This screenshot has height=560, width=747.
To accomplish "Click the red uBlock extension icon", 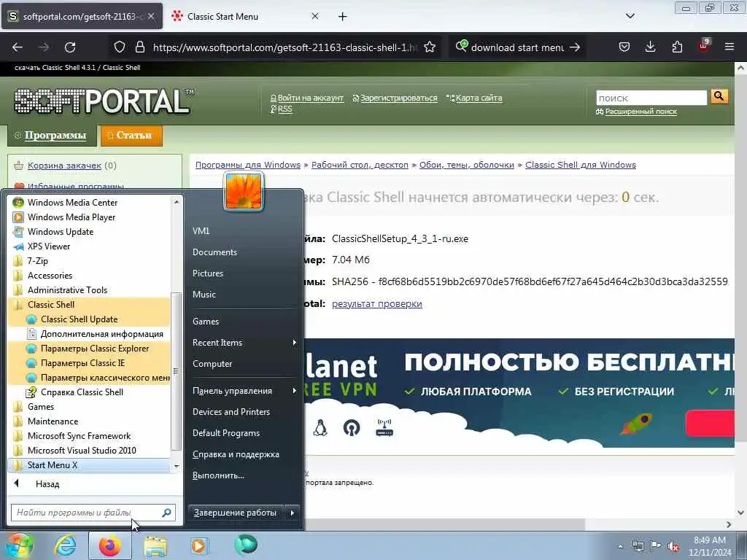I will [x=704, y=46].
